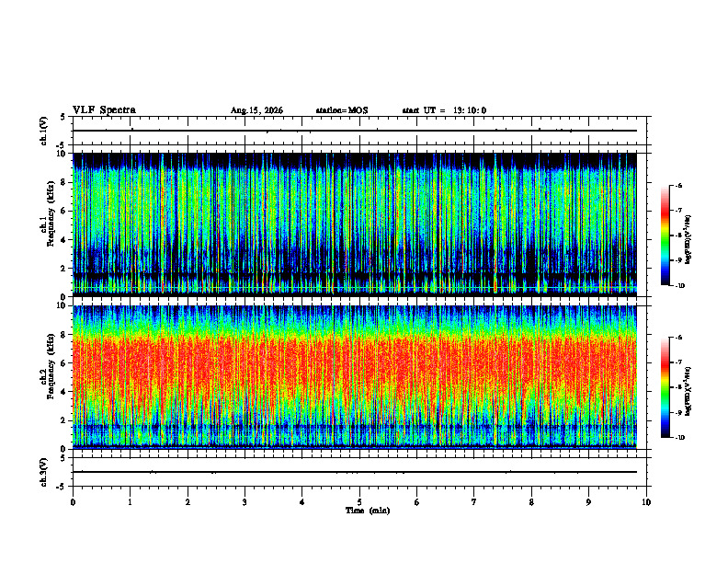Click the ch.1 frequency tick label "6"

tap(64, 211)
